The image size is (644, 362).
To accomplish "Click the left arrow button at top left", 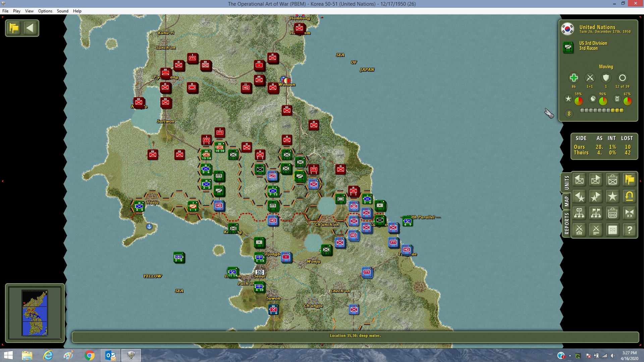I will [30, 28].
